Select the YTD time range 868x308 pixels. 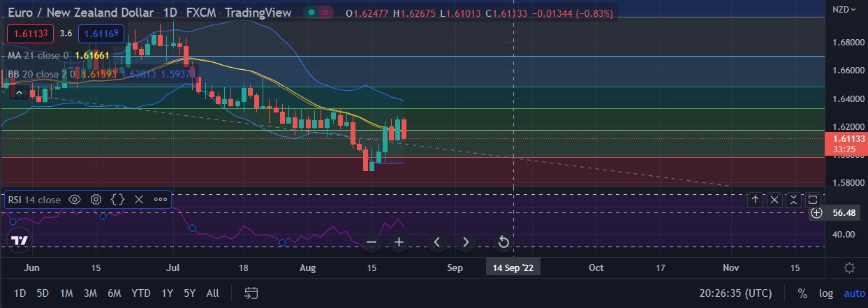coord(141,293)
